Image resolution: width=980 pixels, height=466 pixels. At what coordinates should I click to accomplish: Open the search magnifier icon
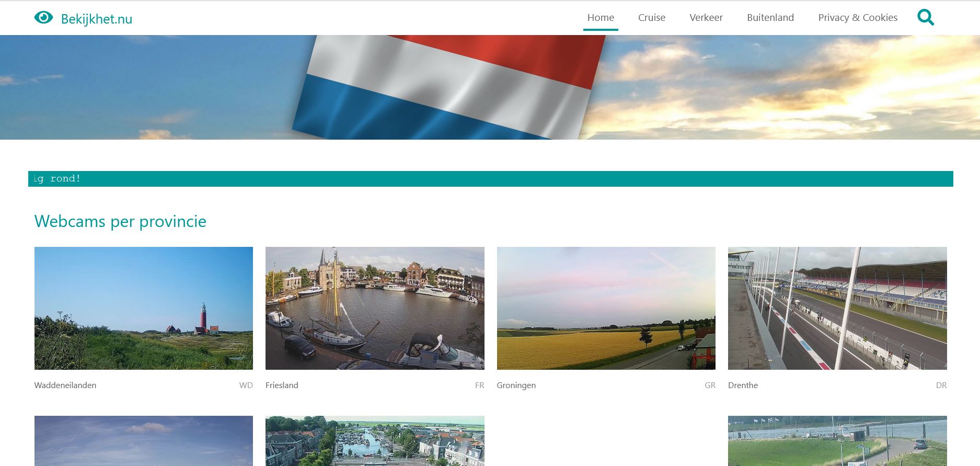click(926, 17)
